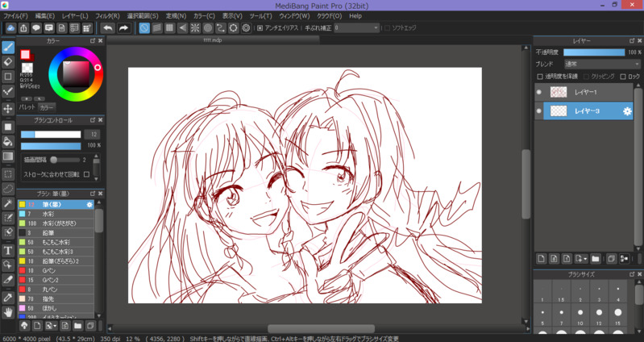Undock the レイヤー panel with the popout icon

[632, 40]
